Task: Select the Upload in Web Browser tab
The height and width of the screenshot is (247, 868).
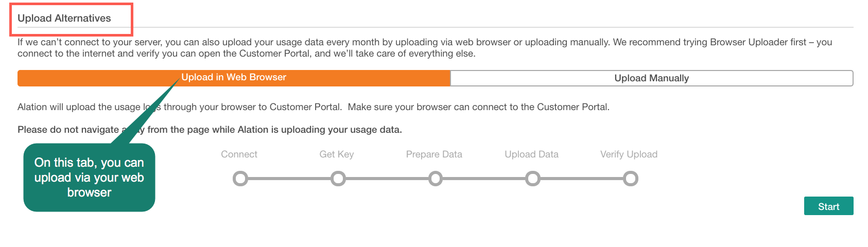Action: 234,78
